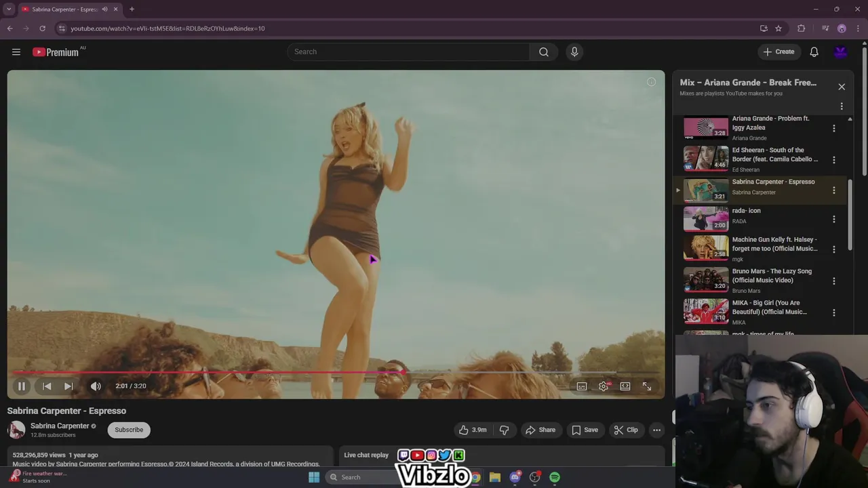868x488 pixels.
Task: Pause the video playback
Action: click(22, 386)
